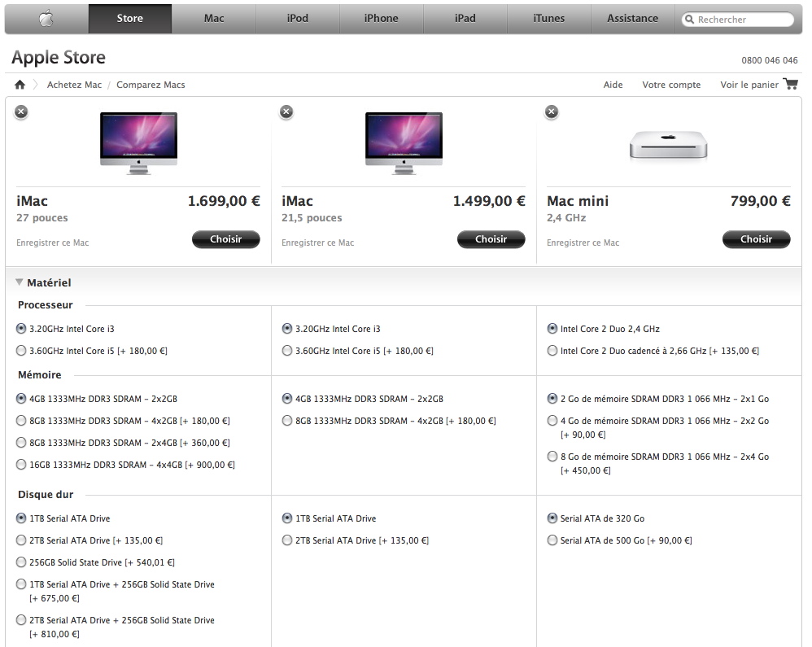Go to the Comparez Macs breadcrumb
This screenshot has width=812, height=647.
(x=151, y=85)
